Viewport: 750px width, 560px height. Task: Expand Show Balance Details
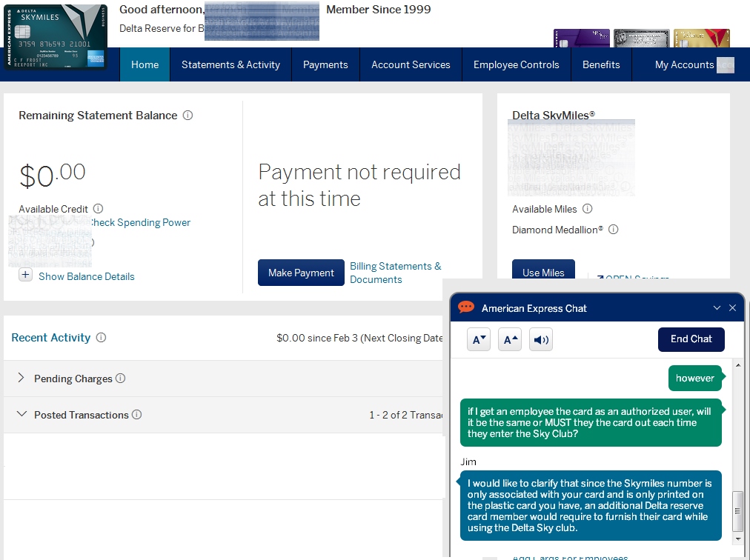(x=26, y=276)
